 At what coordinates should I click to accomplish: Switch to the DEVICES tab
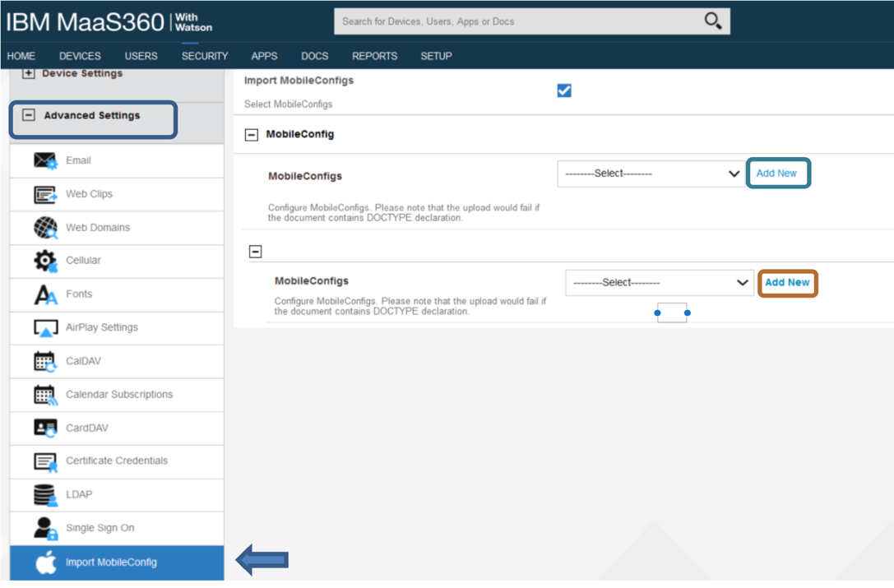pos(80,56)
